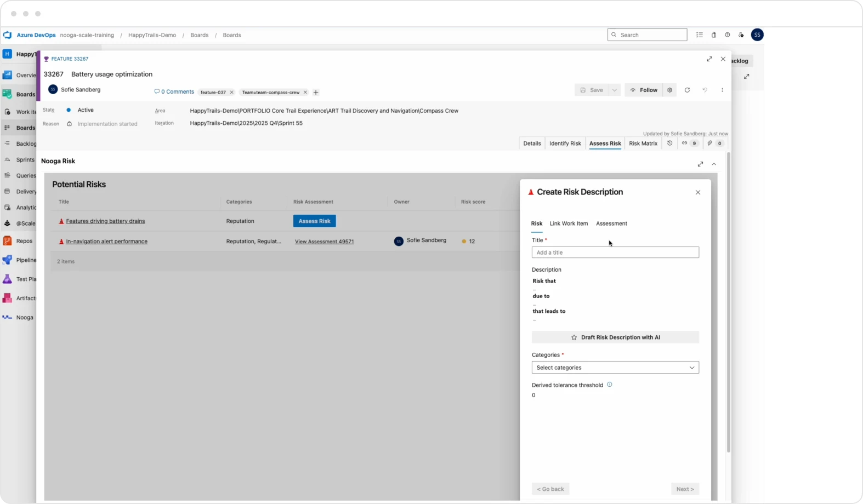
Task: Click the work item dialog scrollbar
Action: tap(729, 302)
